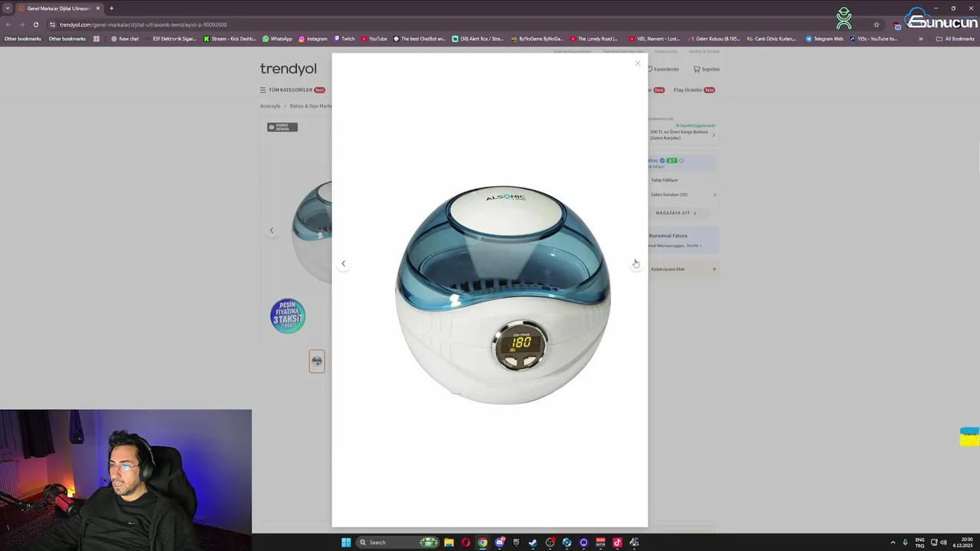Expand the 300 TL Kargo Bedava campaign

click(x=682, y=135)
